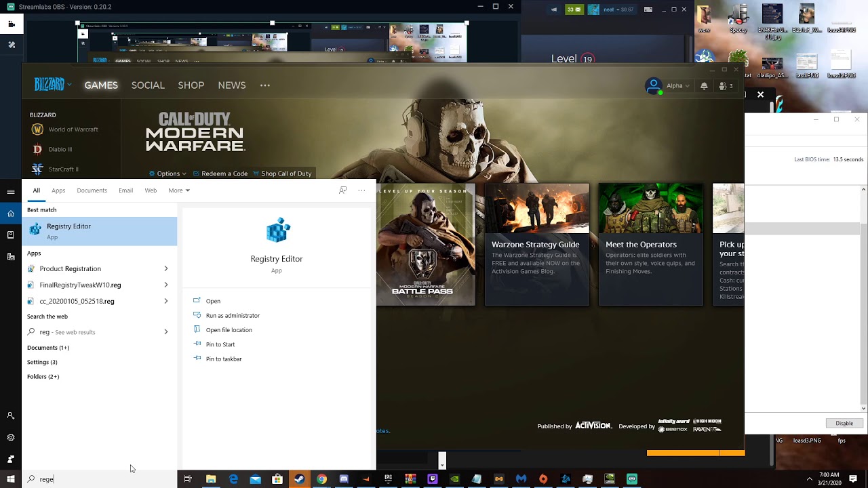Viewport: 868px width, 488px height.
Task: Select the Email search filter tab
Action: pos(125,190)
